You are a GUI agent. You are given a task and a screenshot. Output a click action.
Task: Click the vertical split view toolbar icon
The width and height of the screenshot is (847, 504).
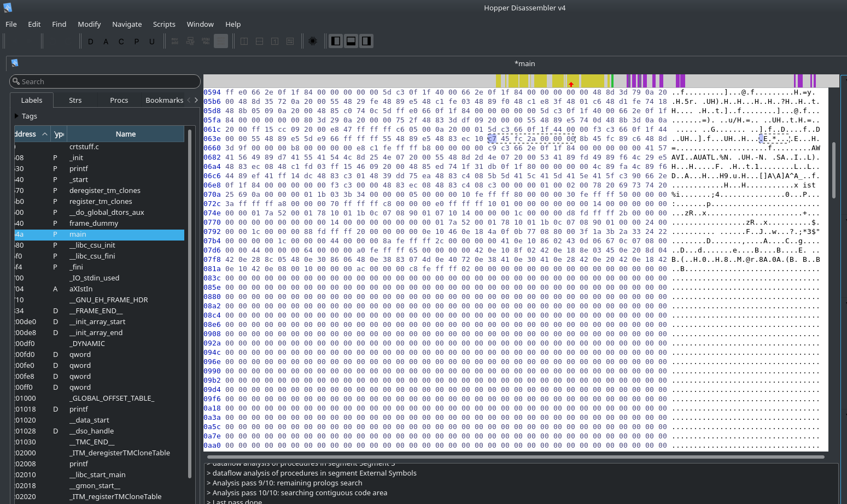pyautogui.click(x=244, y=41)
